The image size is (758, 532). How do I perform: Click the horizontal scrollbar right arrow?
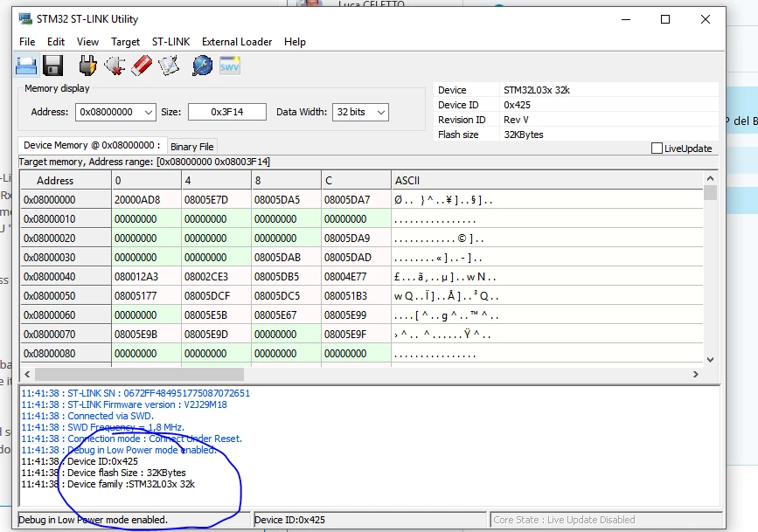(x=696, y=374)
